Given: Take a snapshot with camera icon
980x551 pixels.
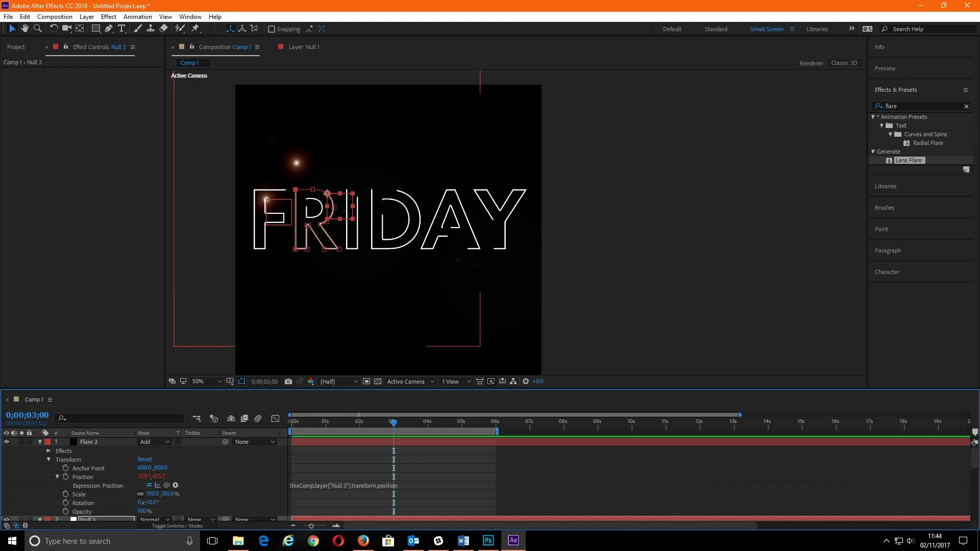Looking at the screenshot, I should [x=288, y=382].
